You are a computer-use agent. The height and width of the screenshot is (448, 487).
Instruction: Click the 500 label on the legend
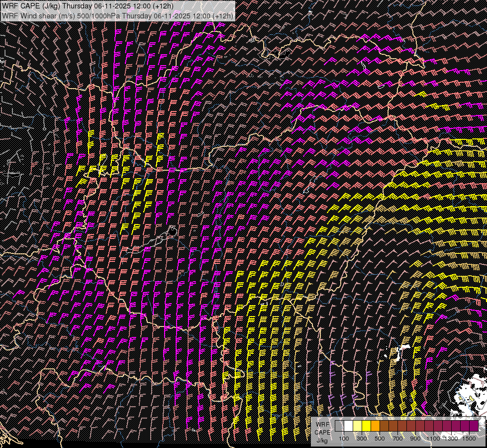click(380, 438)
